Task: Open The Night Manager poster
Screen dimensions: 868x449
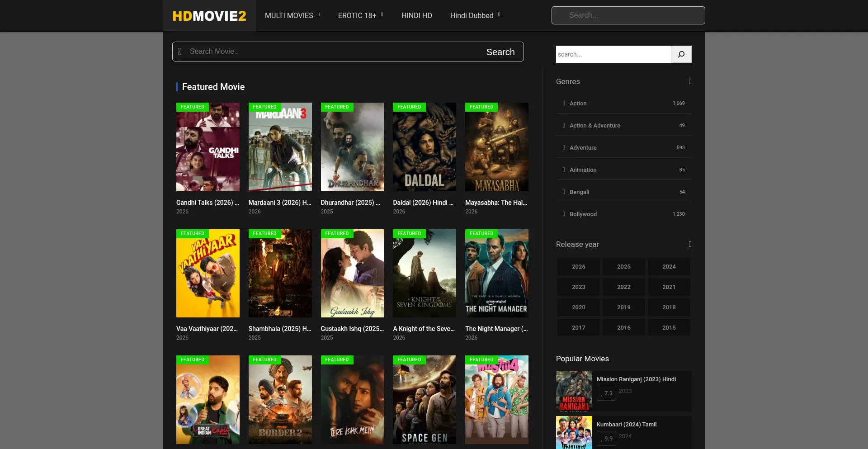Action: coord(497,273)
